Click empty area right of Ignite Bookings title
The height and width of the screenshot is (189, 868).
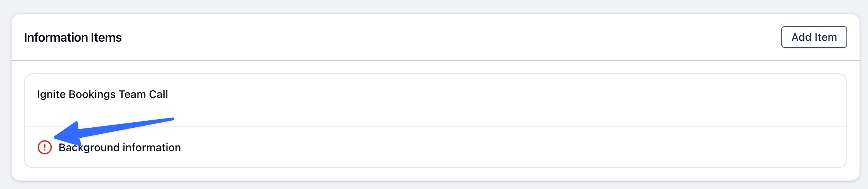pyautogui.click(x=501, y=94)
